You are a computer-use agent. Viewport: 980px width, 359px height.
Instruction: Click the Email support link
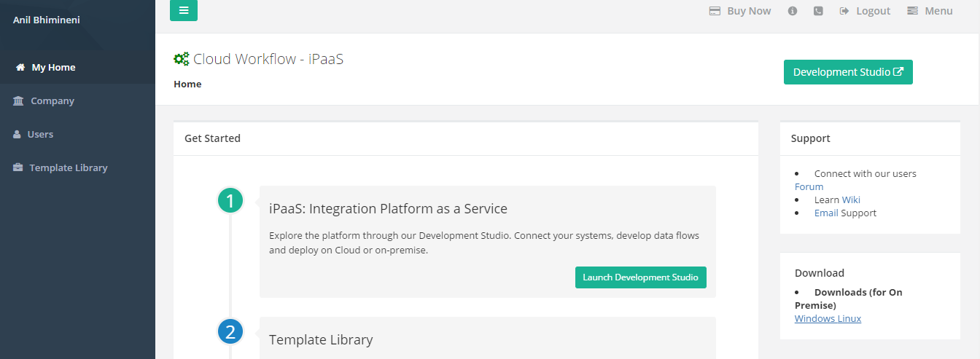coord(826,213)
